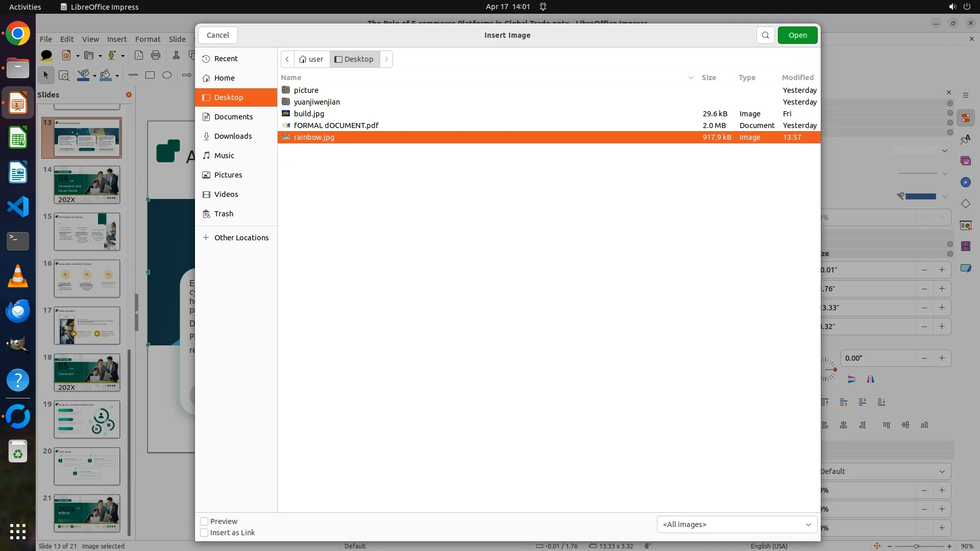The height and width of the screenshot is (551, 980).
Task: Open the Gallery sidebar icon
Action: [965, 161]
